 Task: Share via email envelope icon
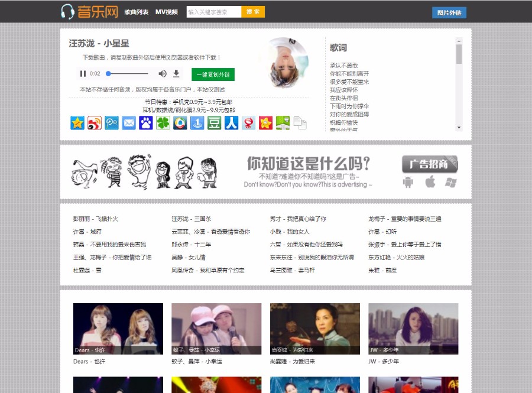(x=129, y=123)
